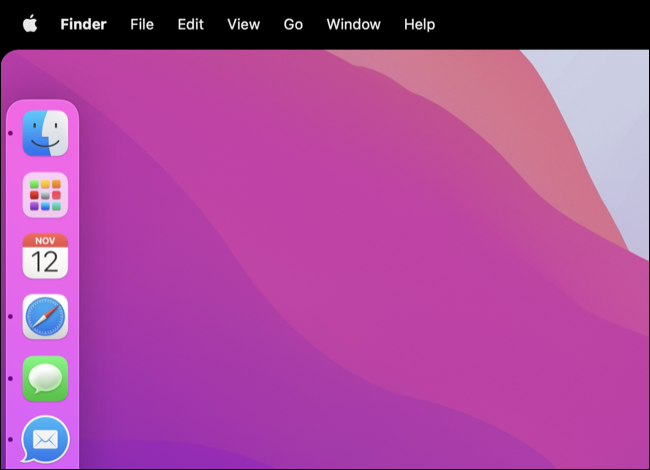Open the Calendar app showing Nov 12

pyautogui.click(x=45, y=256)
